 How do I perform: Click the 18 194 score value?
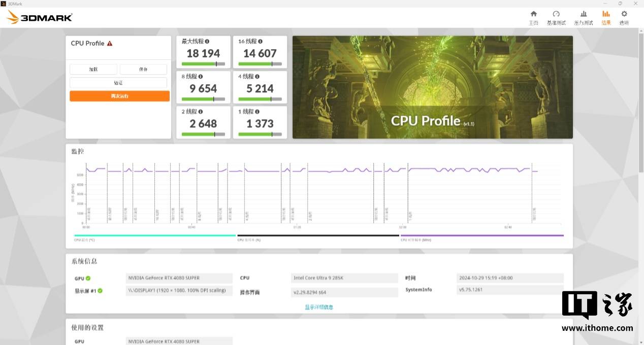click(203, 53)
